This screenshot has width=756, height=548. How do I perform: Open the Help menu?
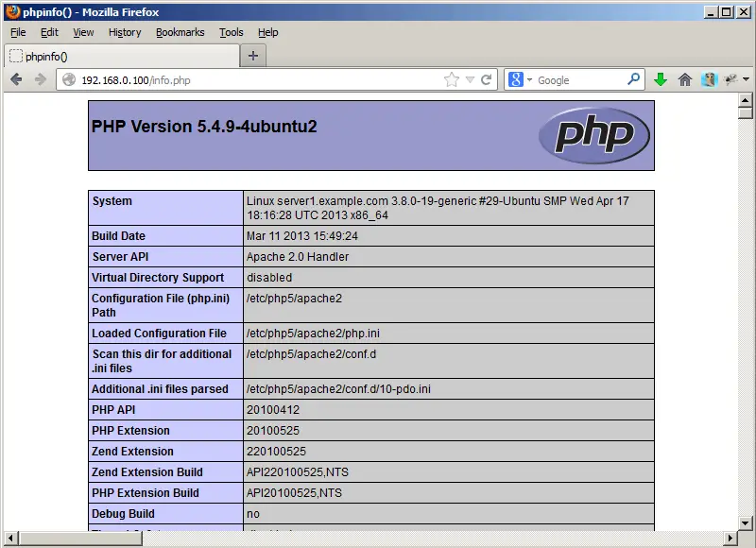(x=268, y=32)
